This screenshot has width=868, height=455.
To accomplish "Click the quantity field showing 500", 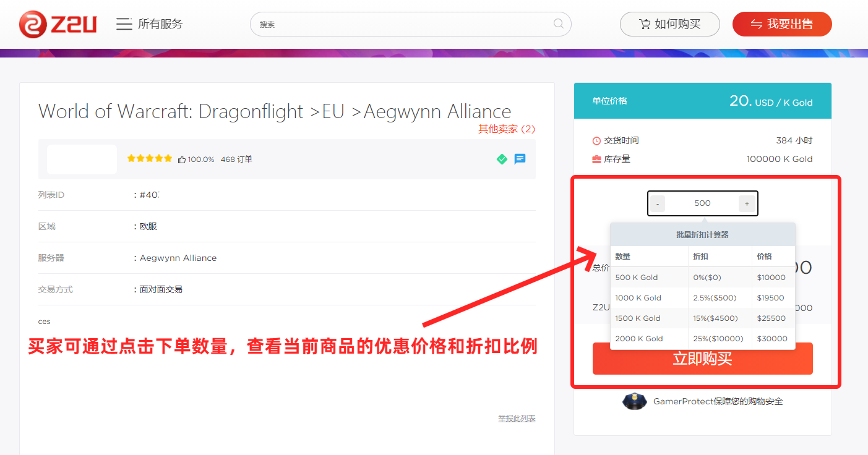I will [x=702, y=203].
